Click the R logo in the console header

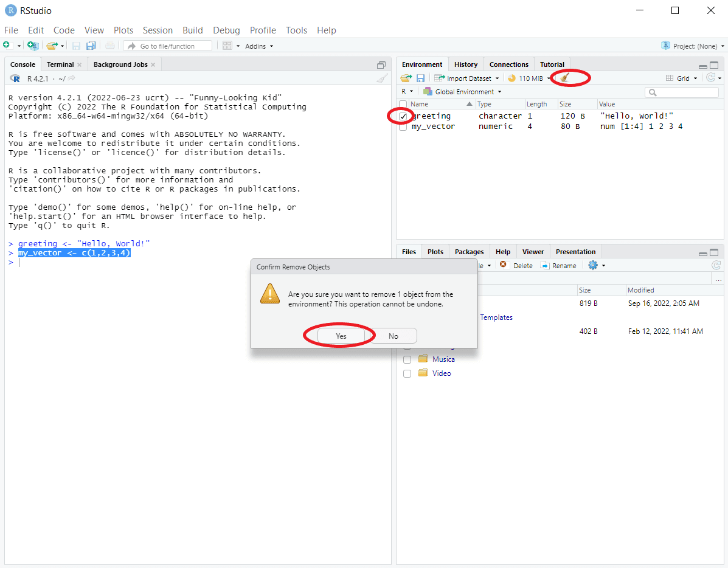15,78
